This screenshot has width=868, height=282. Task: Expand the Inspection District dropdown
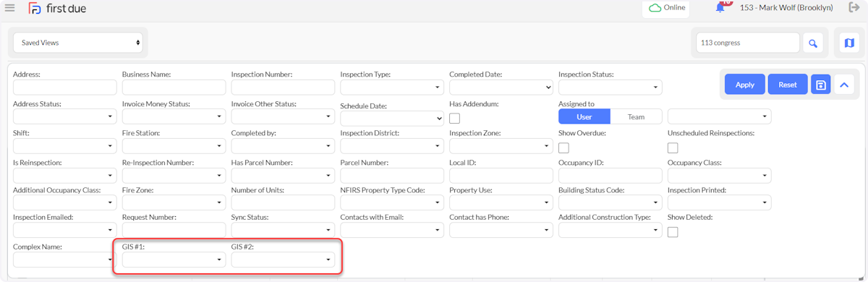(392, 146)
